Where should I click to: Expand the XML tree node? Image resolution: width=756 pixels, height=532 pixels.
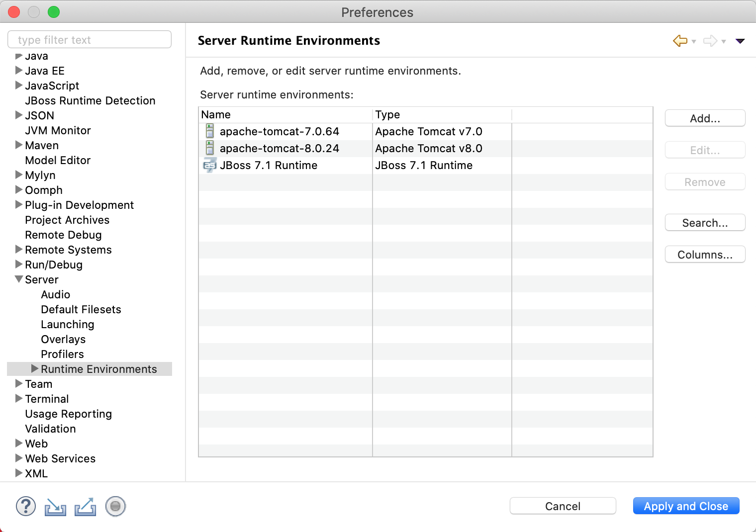(x=19, y=473)
